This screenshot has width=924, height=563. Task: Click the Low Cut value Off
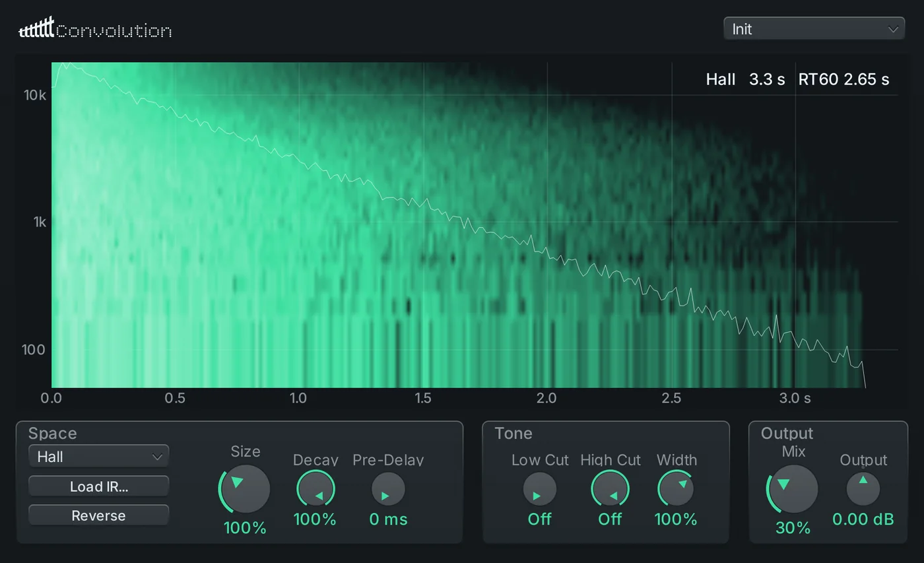pyautogui.click(x=540, y=519)
